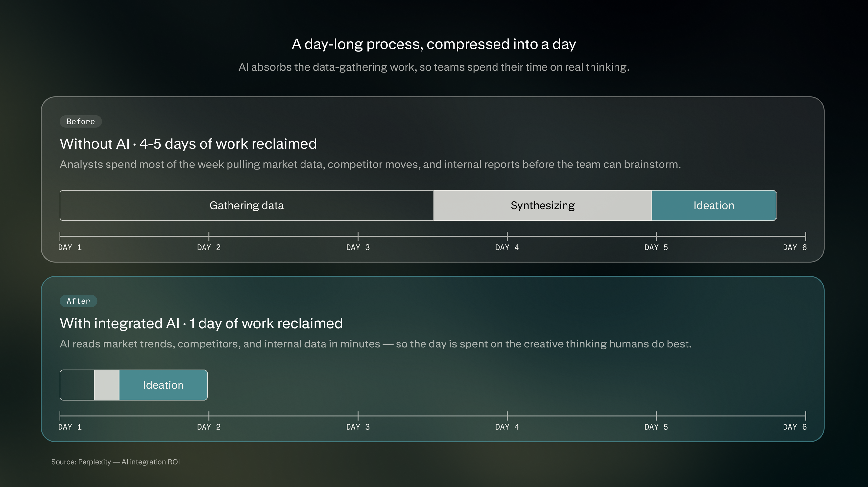The width and height of the screenshot is (868, 487).
Task: Click the Before badge label
Action: pos(81,121)
